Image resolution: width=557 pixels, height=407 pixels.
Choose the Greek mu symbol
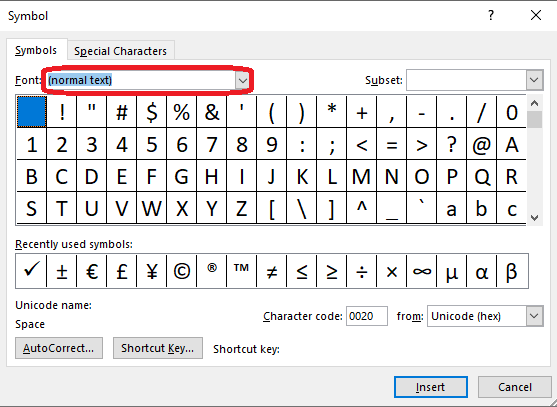click(451, 271)
